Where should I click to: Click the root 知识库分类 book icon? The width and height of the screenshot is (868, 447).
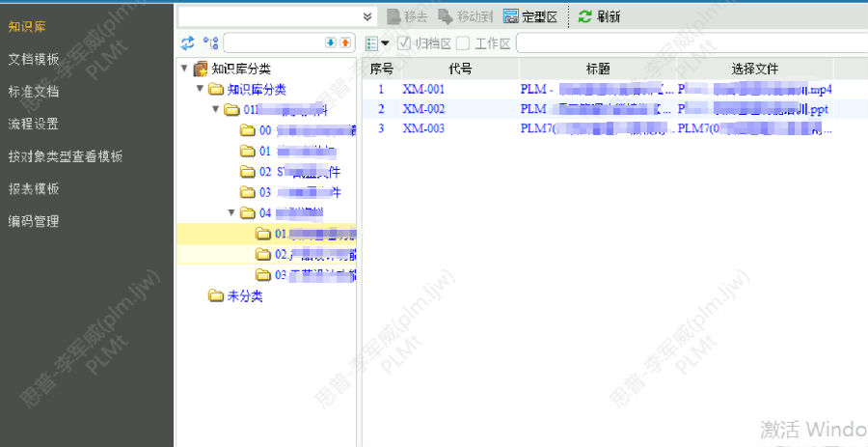point(201,69)
